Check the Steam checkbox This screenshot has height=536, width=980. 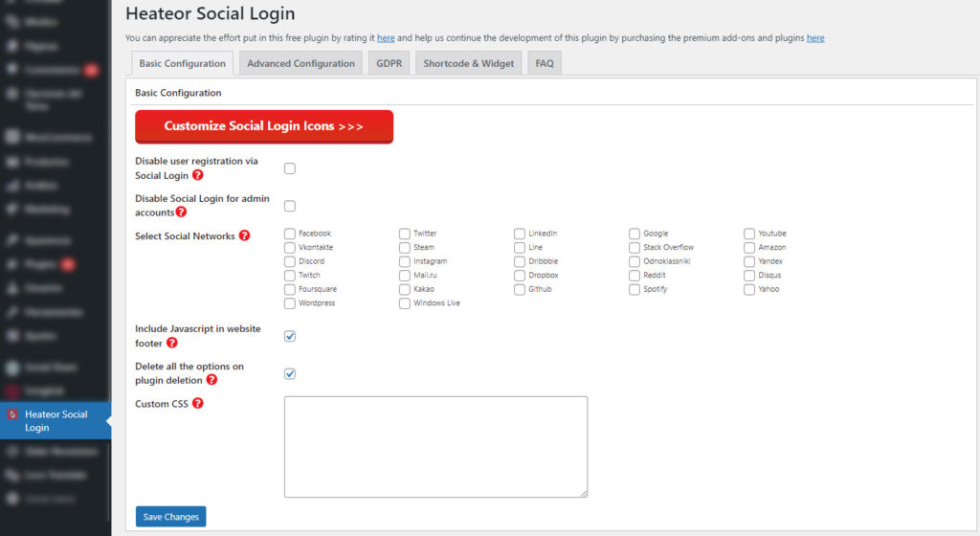[405, 247]
